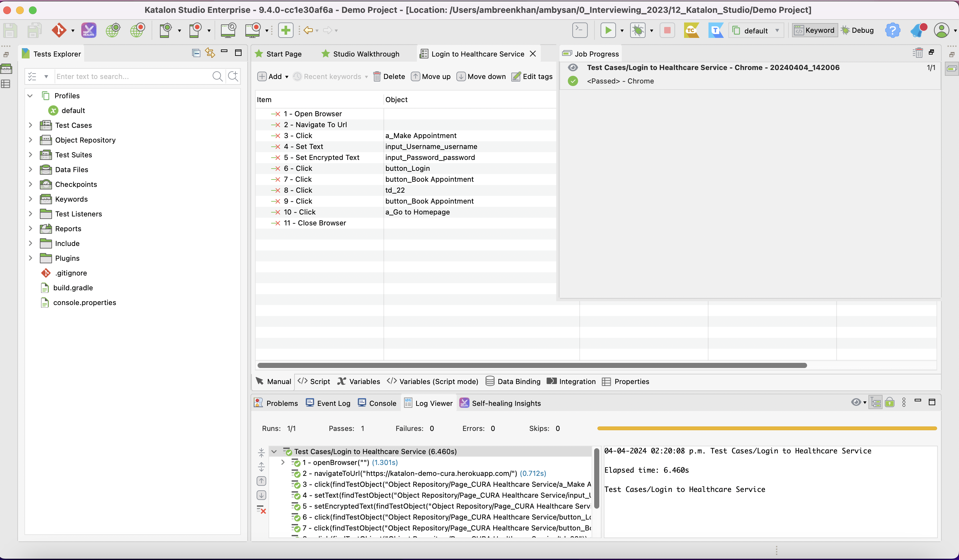Screen dimensions: 959x560
Task: Launch the Spy Windows tool
Action: [x=228, y=31]
